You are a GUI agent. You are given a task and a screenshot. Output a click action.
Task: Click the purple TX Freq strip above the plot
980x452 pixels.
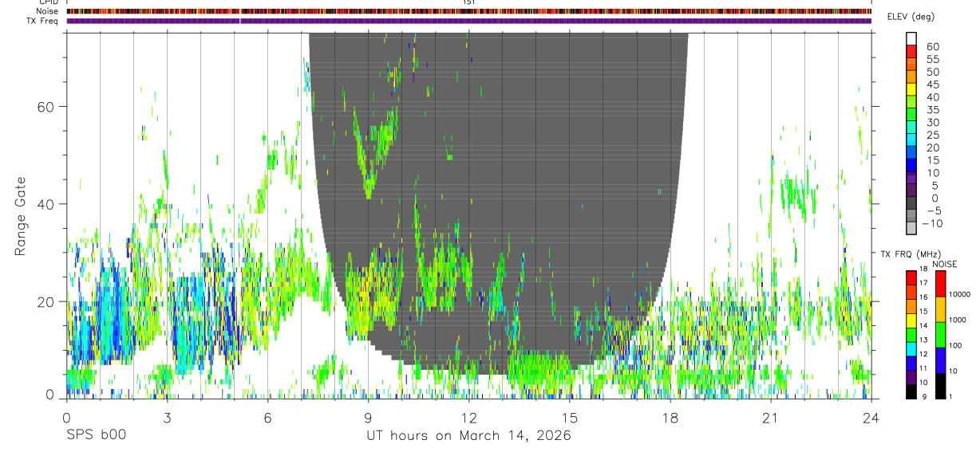pos(468,21)
